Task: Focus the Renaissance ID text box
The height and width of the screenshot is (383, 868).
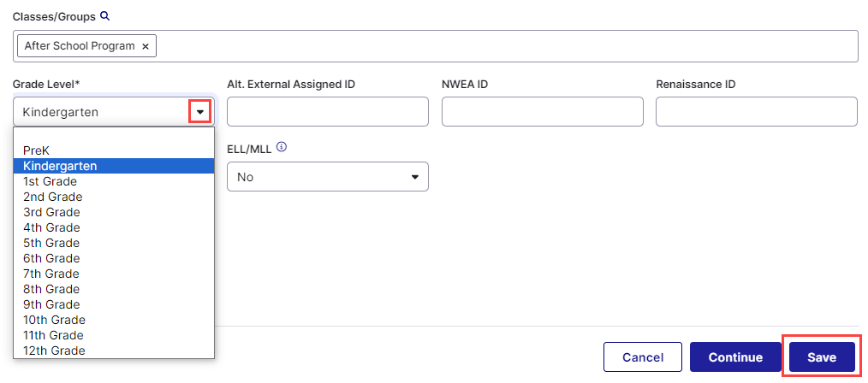Action: (756, 112)
